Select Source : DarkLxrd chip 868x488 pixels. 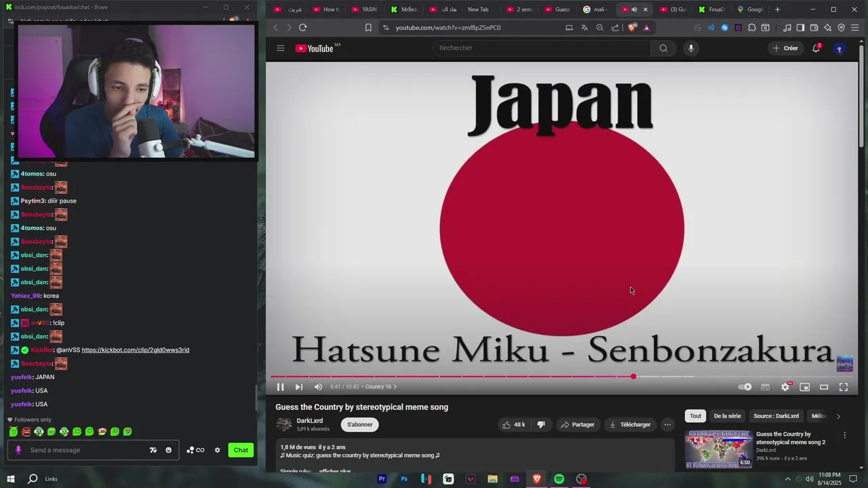[776, 416]
